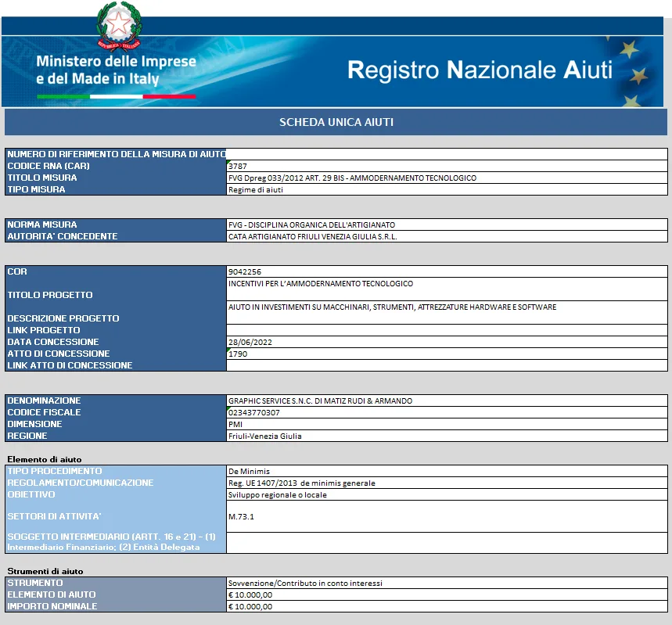The height and width of the screenshot is (625, 672).
Task: Click the 'SOGGETTO INTERMEDIARIO (ARTT. 16 e 21)' label
Action: click(x=111, y=542)
